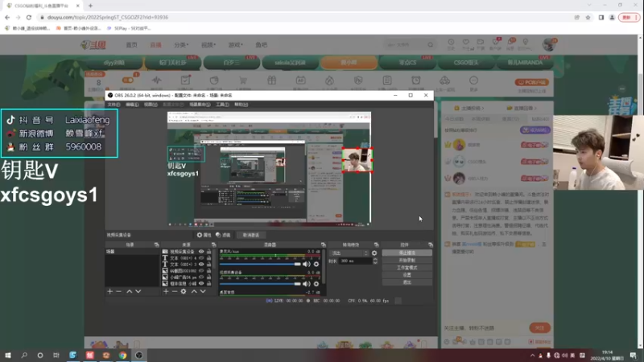Adjust transition duration stepper arrows

375,261
